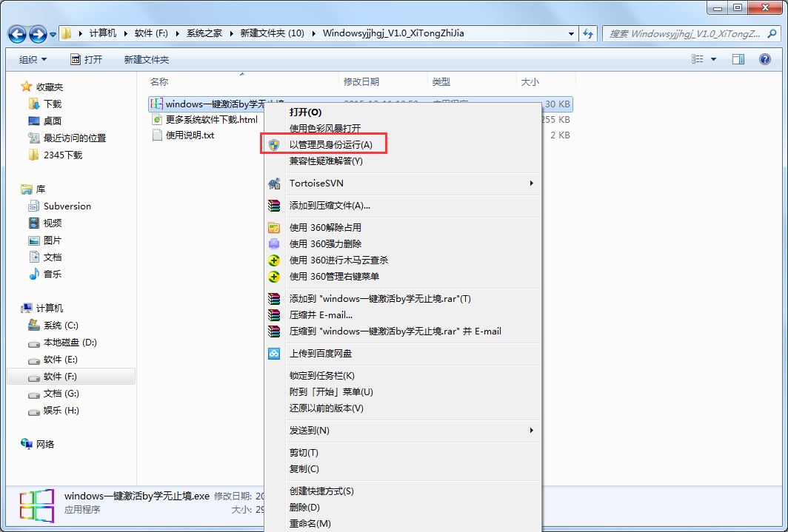Select the 使用说明.txt file
788x532 pixels.
pyautogui.click(x=184, y=135)
